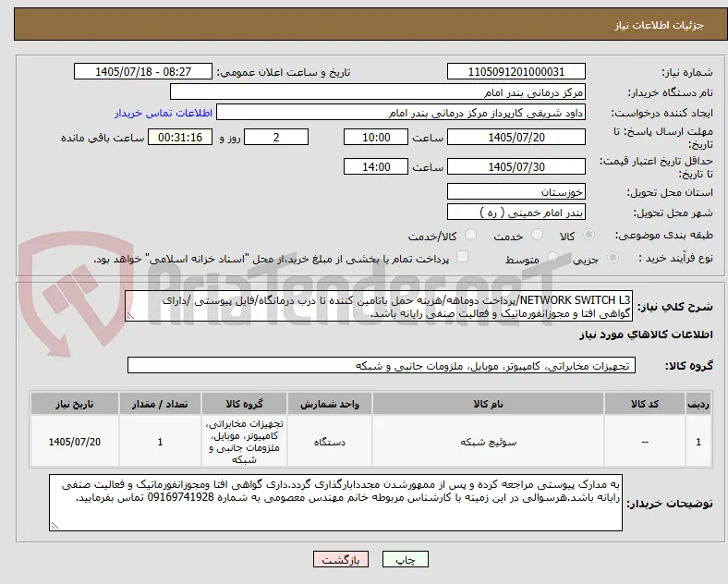The width and height of the screenshot is (728, 584).
Task: Click the resize handle of description box
Action: tap(130, 316)
